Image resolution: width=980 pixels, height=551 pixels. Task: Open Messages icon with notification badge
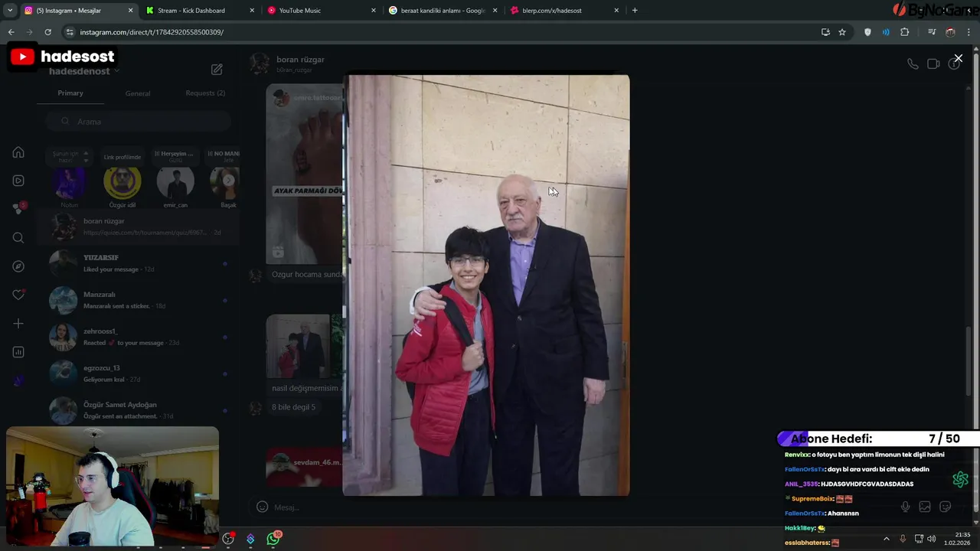(18, 209)
